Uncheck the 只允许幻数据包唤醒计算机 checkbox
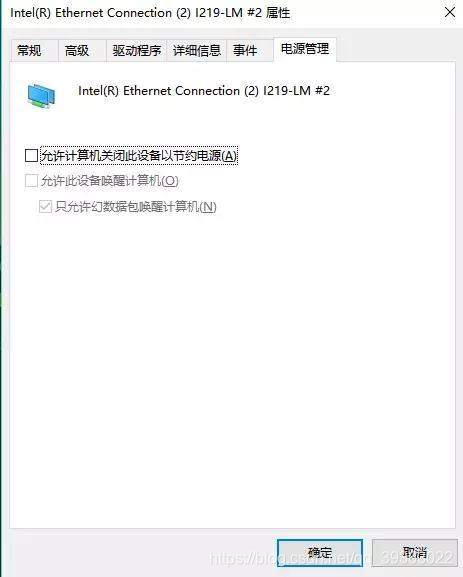Screen dimensions: 463x577 click(x=45, y=206)
